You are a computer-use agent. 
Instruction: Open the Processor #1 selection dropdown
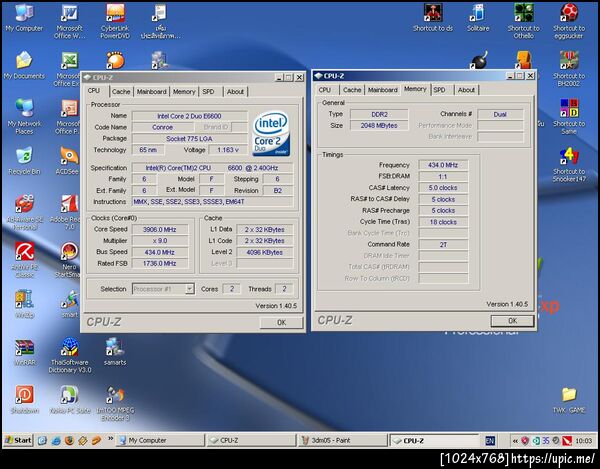click(x=163, y=288)
